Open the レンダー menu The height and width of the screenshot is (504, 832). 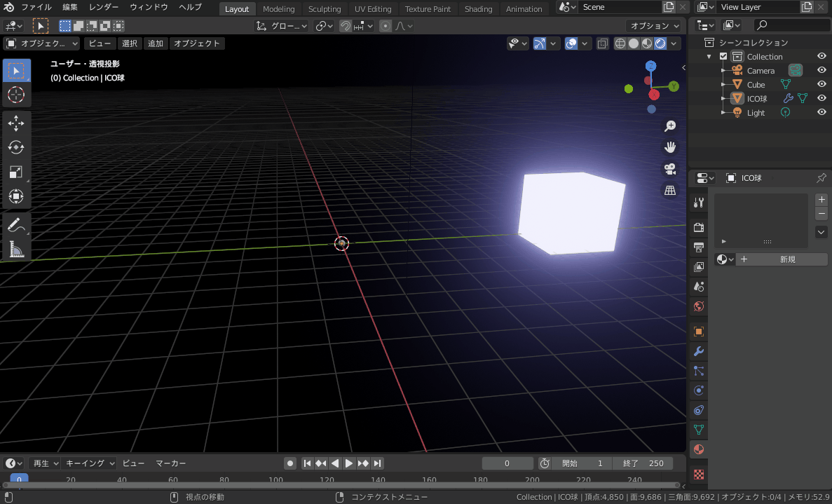(x=104, y=7)
